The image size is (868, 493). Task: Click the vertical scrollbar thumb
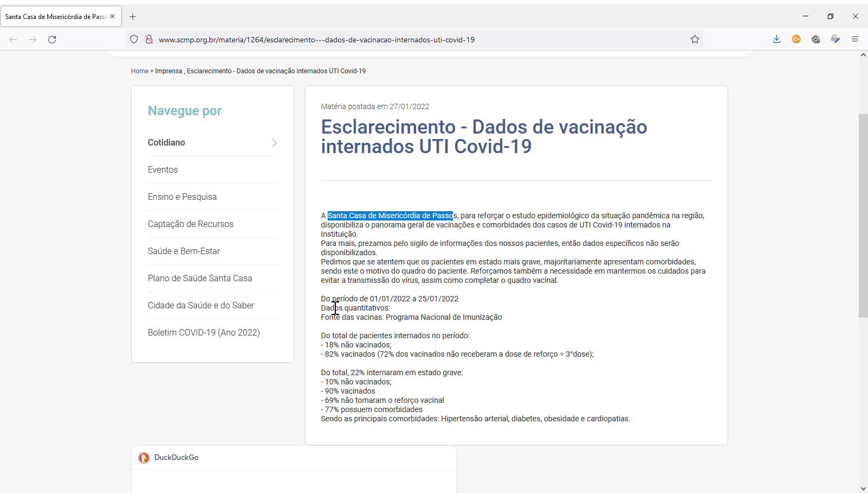[863, 216]
